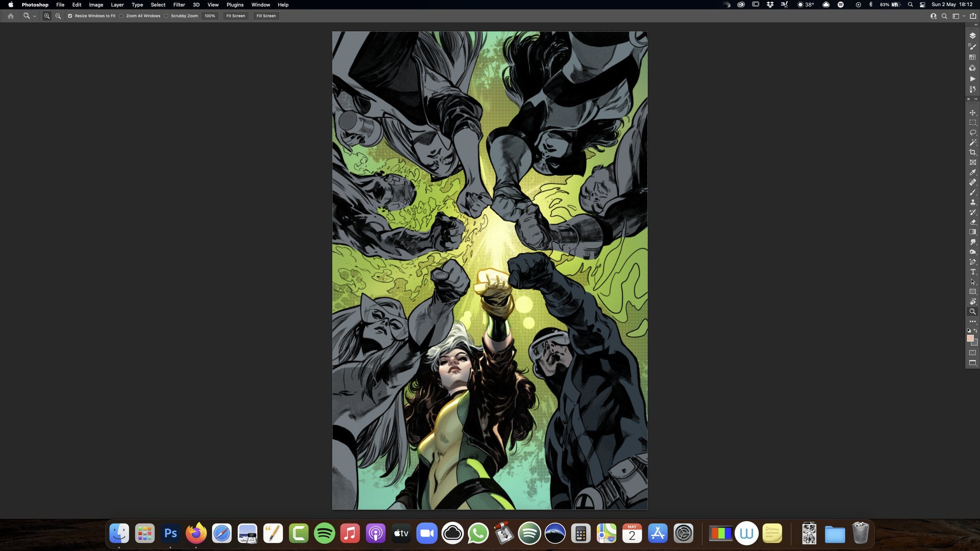Image resolution: width=980 pixels, height=551 pixels.
Task: Select the Magic Wand tool
Action: pyautogui.click(x=972, y=142)
